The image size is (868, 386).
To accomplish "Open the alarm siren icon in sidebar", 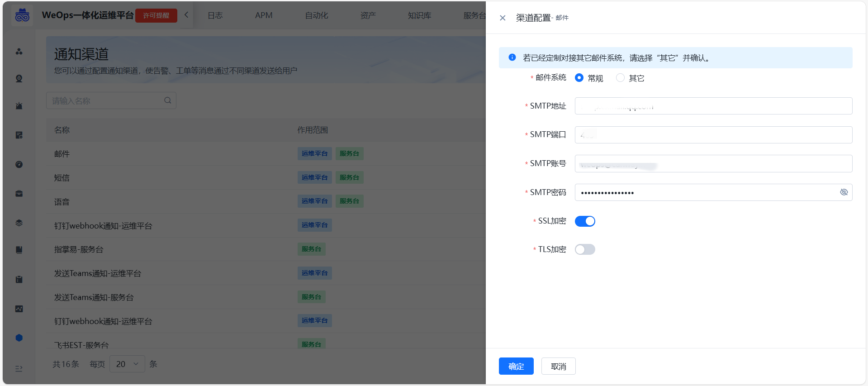I will 19,106.
